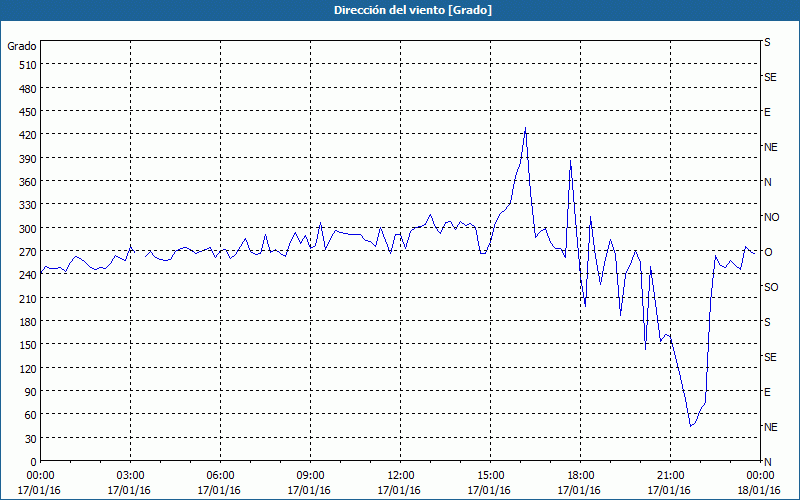Viewport: 800px width, 500px height.
Task: Click the 'SE' compass label near 495 level
Action: coord(770,77)
